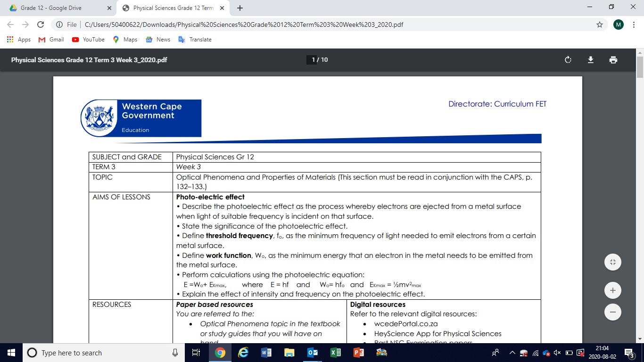644x362 pixels.
Task: Print the PDF document
Action: pos(613,60)
